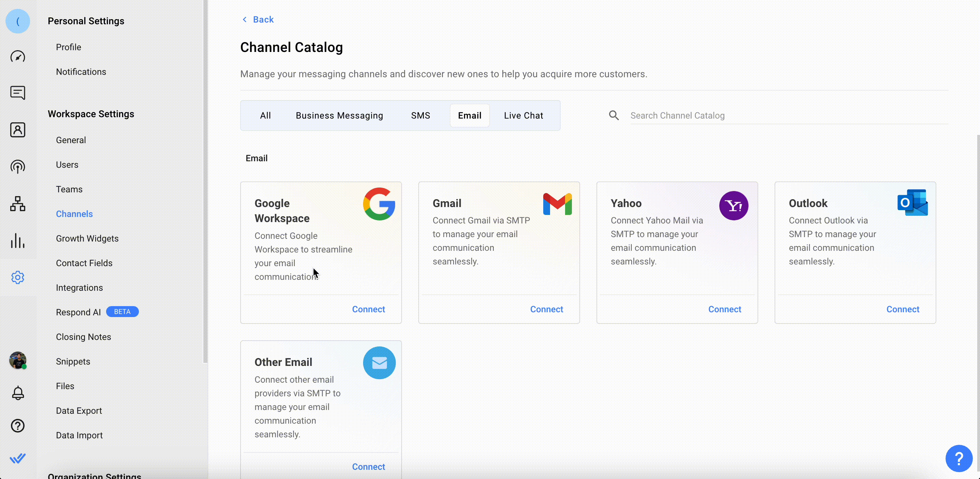Switch to the Business Messaging tab
This screenshot has height=479, width=980.
click(x=339, y=115)
